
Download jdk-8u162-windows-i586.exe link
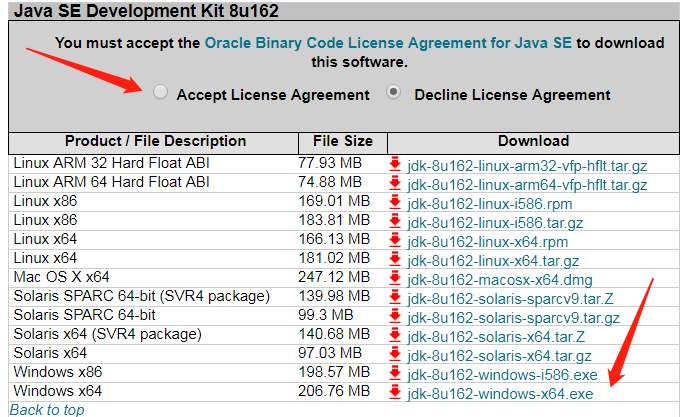[502, 375]
